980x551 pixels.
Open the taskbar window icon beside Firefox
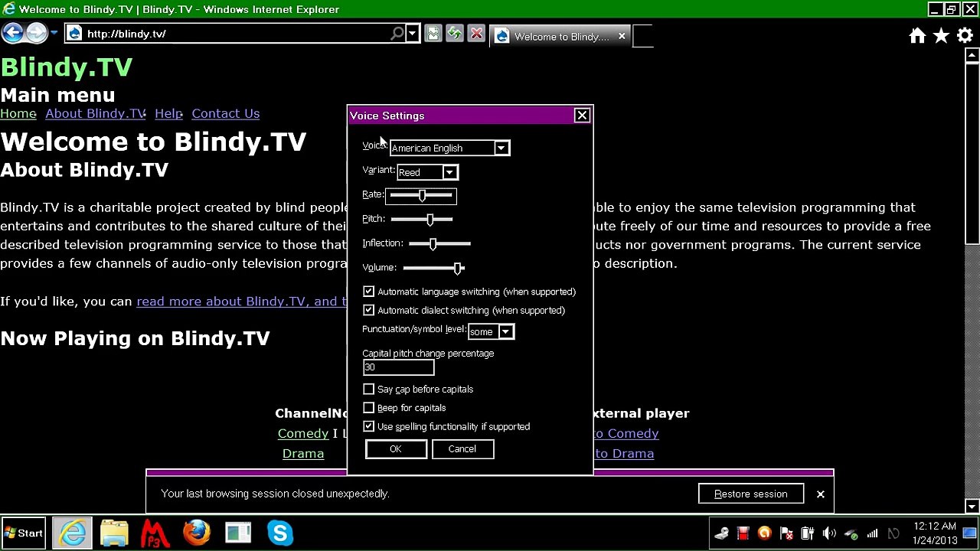coord(238,533)
